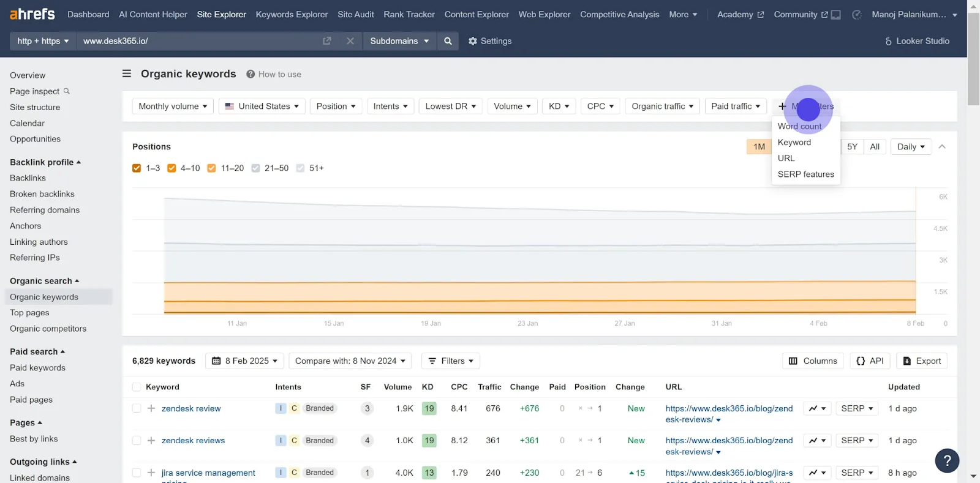Click the All time range button

point(875,147)
